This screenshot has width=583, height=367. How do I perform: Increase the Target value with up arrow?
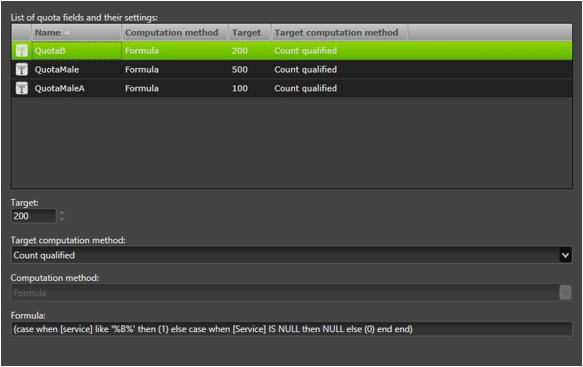62,213
